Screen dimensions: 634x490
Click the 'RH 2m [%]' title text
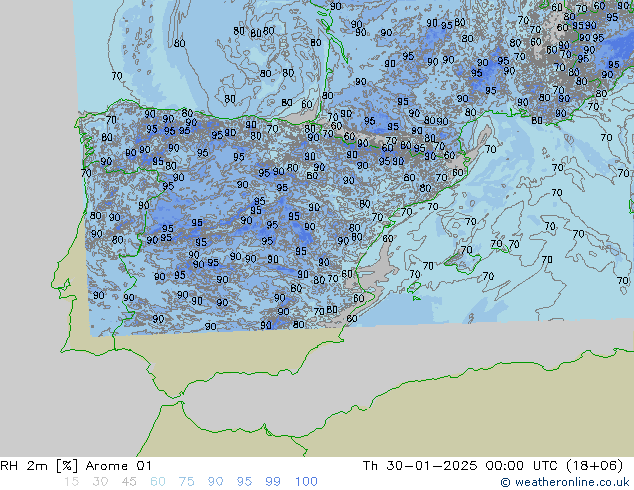pos(39,466)
